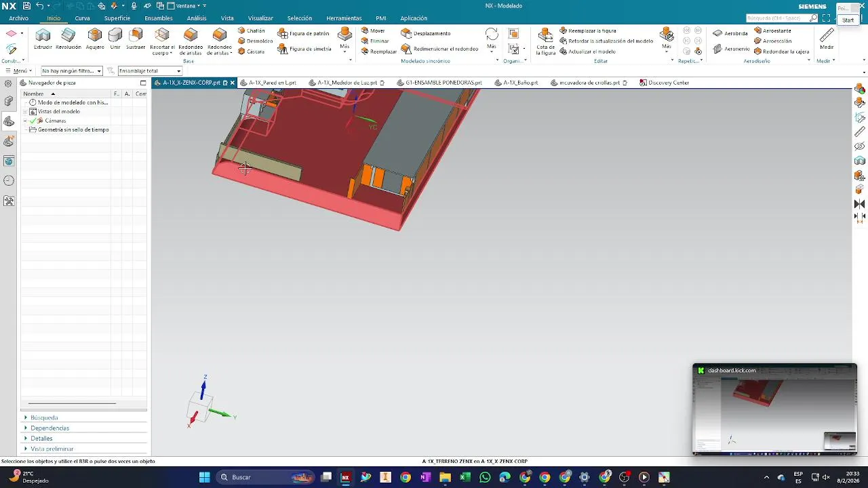Select the Revolución tool
This screenshot has width=868, height=488.
point(68,39)
